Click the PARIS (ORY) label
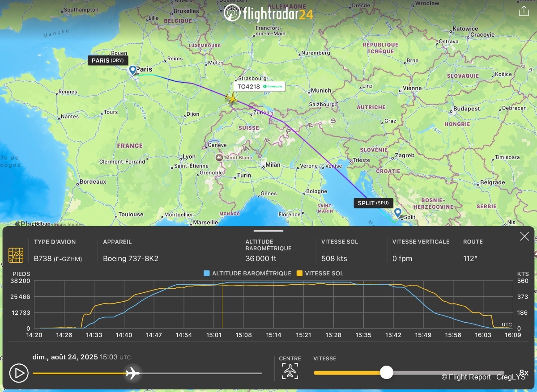This screenshot has height=392, width=537. click(108, 60)
